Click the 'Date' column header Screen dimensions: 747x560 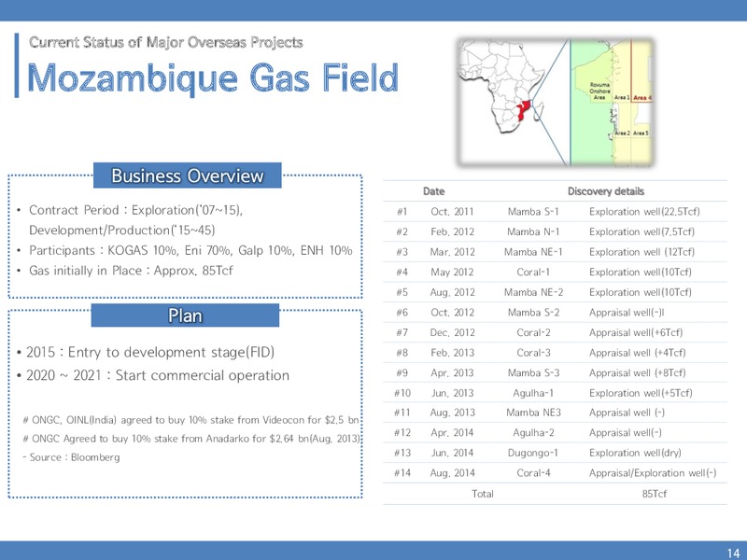point(433,191)
